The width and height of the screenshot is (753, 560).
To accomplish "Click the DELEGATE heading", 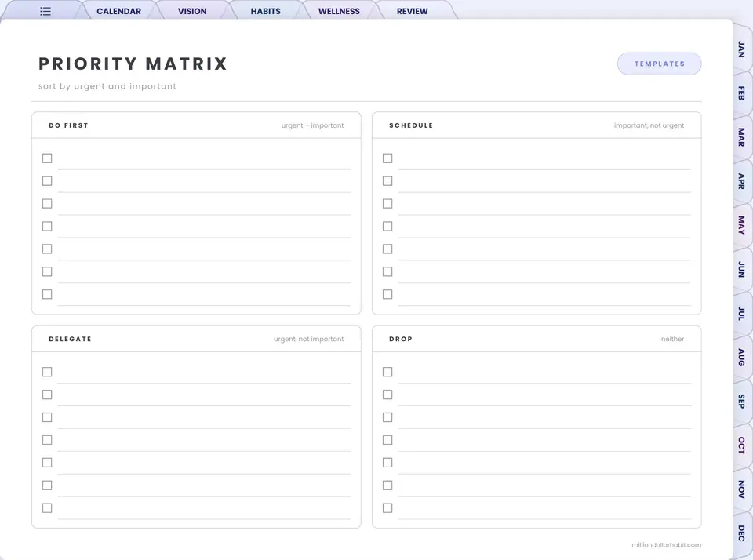I will point(70,339).
